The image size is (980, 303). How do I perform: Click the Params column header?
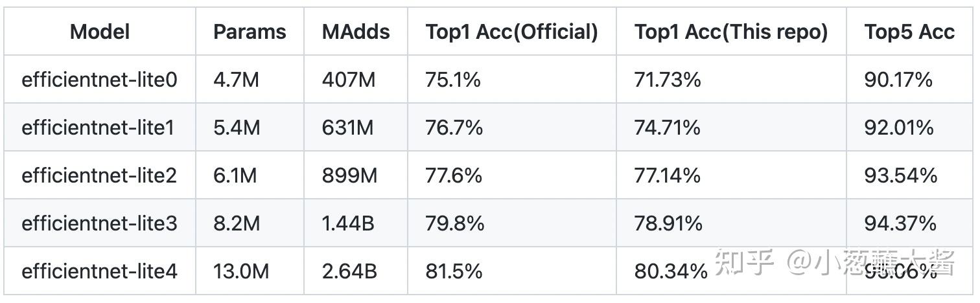pos(250,32)
